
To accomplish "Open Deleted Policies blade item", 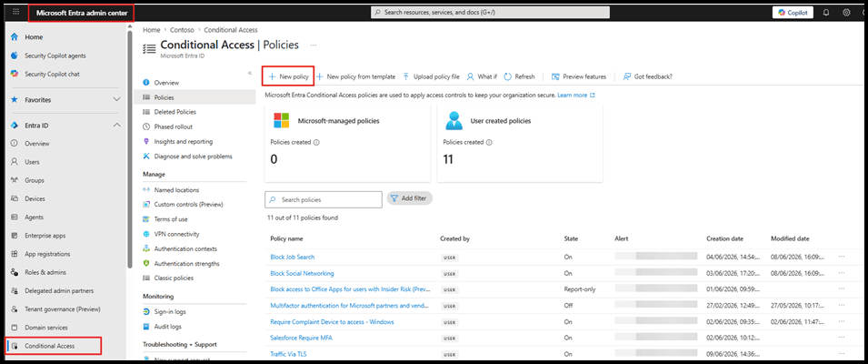I will click(175, 112).
